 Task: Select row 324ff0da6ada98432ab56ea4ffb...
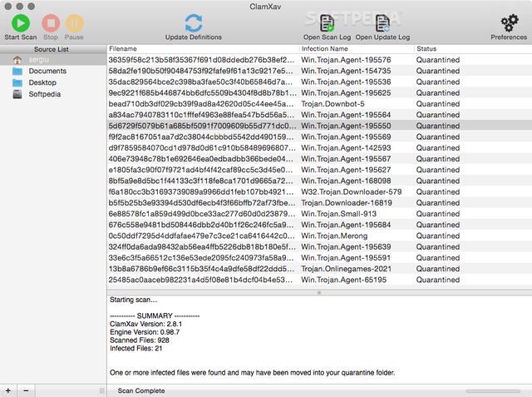[319, 246]
